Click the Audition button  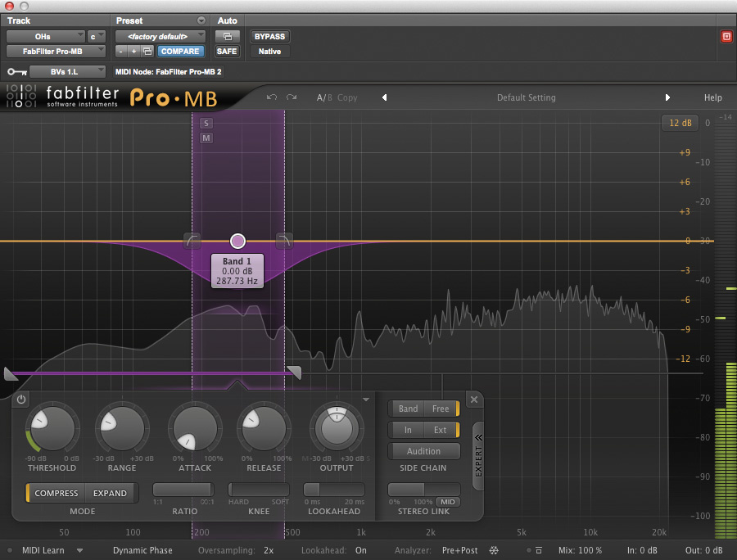[423, 451]
